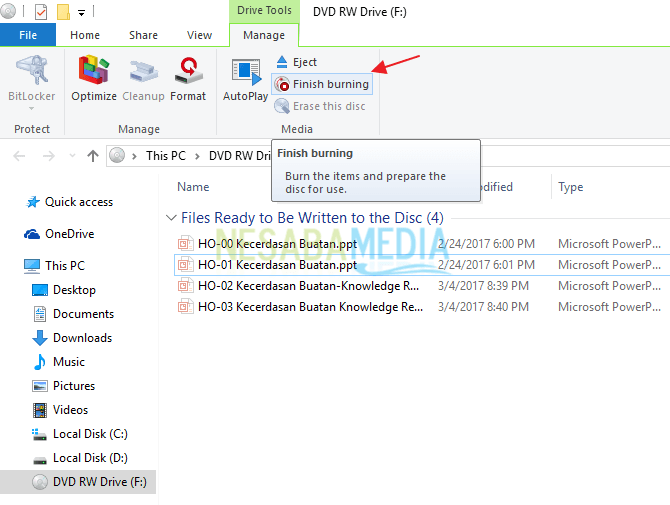Open Local Disk (C:) in sidebar
The image size is (670, 505).
90,434
